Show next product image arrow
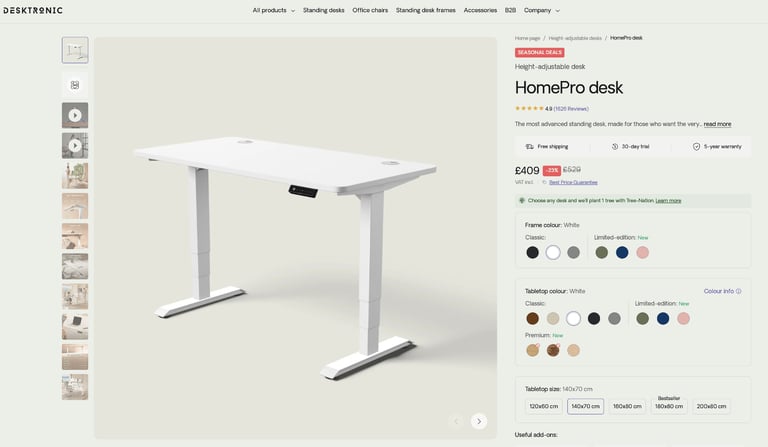768x447 pixels. pos(479,421)
